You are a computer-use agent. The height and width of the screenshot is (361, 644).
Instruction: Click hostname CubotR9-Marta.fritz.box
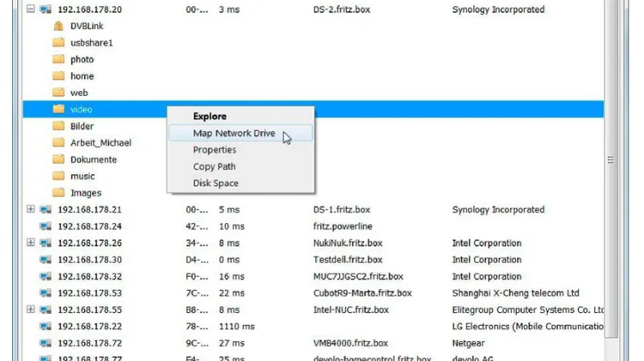click(x=362, y=293)
